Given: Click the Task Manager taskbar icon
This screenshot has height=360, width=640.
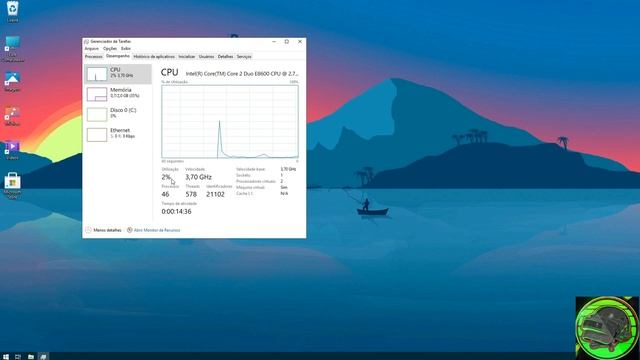Looking at the screenshot, I should click(43, 356).
